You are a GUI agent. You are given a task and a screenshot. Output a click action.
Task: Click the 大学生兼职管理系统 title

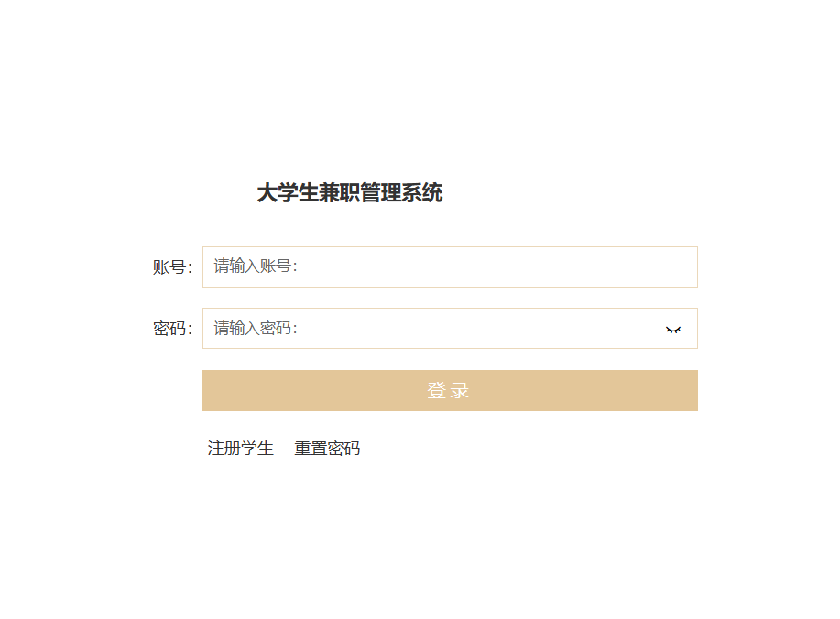[x=350, y=194]
